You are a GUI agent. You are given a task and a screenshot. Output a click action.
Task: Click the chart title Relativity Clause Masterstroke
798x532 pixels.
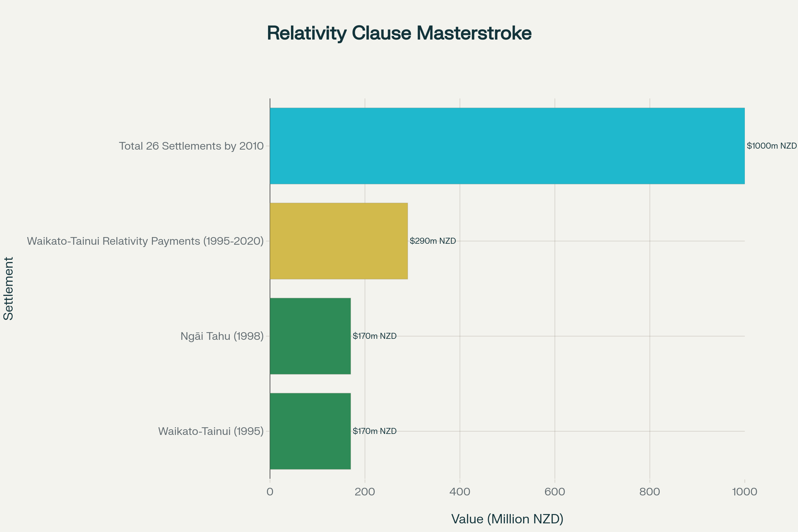pos(399,33)
